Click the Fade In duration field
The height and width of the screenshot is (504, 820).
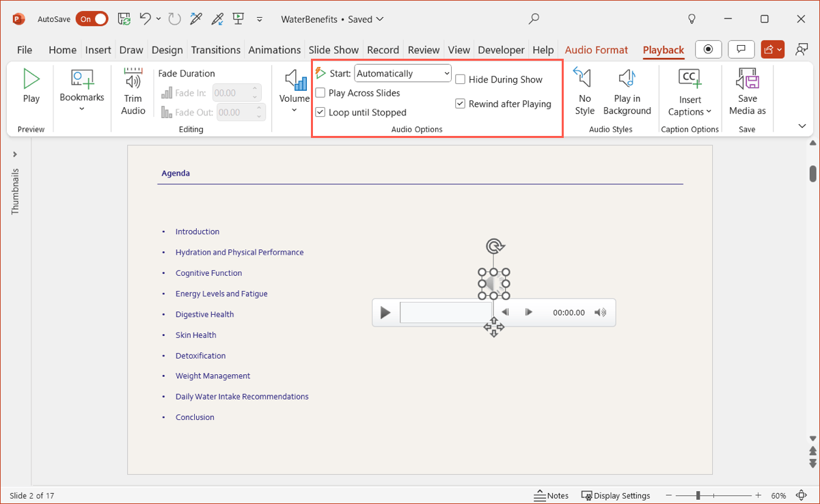pos(236,93)
